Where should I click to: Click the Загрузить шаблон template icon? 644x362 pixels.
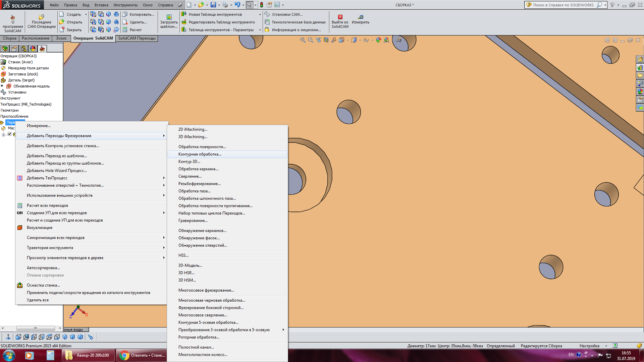pyautogui.click(x=169, y=17)
